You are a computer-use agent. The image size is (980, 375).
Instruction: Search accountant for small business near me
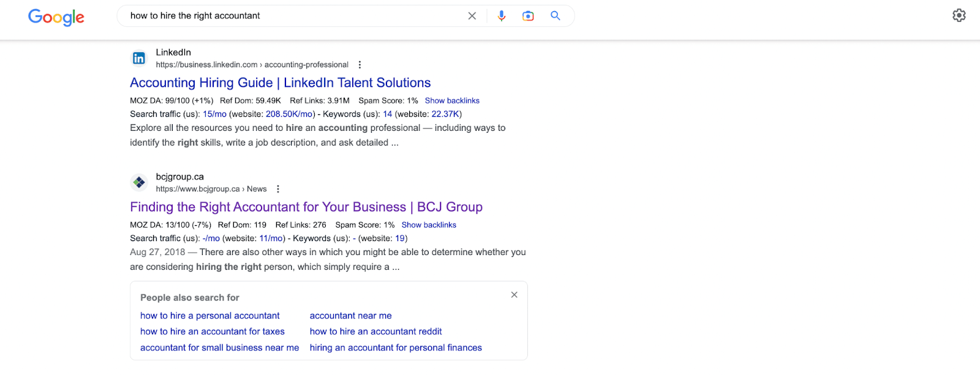coord(220,347)
